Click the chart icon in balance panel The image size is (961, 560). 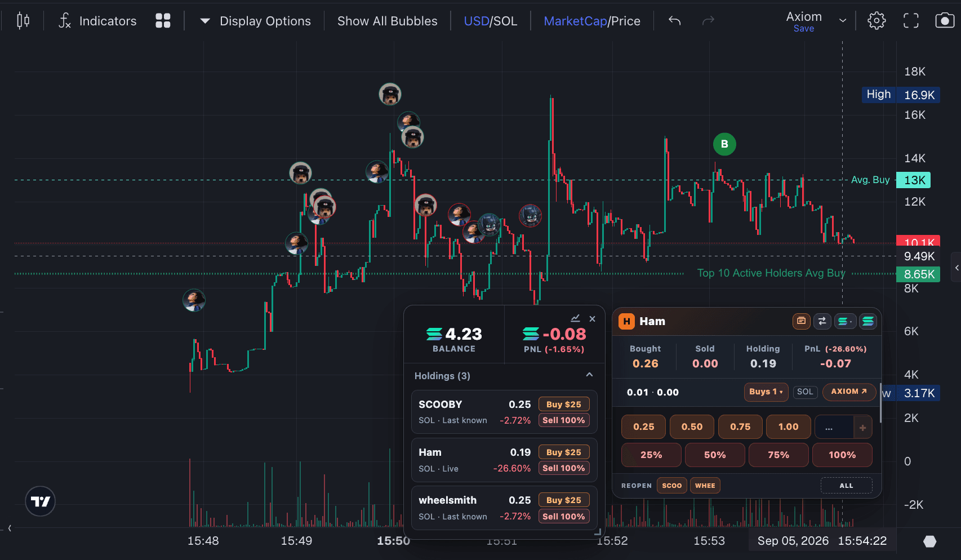pyautogui.click(x=575, y=318)
